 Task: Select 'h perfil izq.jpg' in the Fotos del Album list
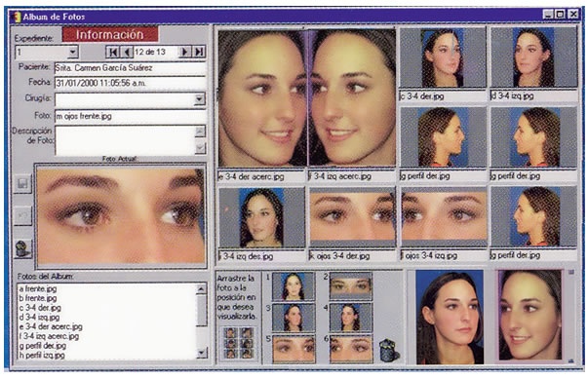tap(42, 355)
